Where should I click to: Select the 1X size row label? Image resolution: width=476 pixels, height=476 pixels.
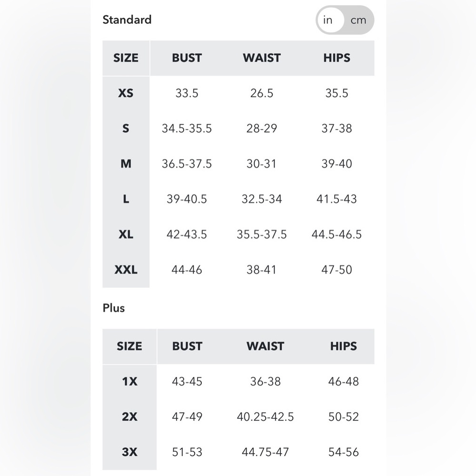click(129, 381)
